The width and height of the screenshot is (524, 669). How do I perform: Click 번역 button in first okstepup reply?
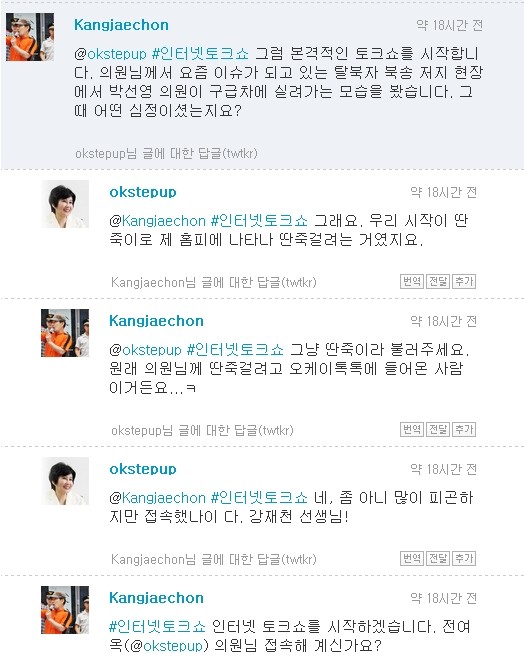coord(412,282)
